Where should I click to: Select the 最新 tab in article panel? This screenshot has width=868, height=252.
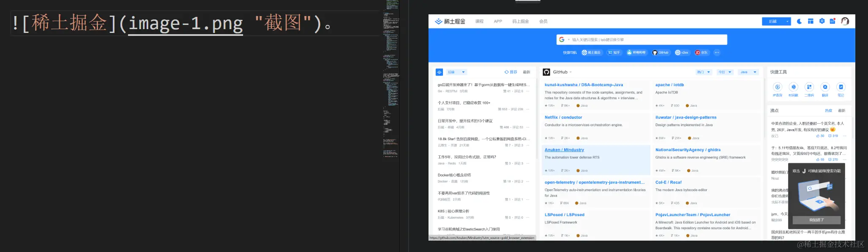pos(527,72)
